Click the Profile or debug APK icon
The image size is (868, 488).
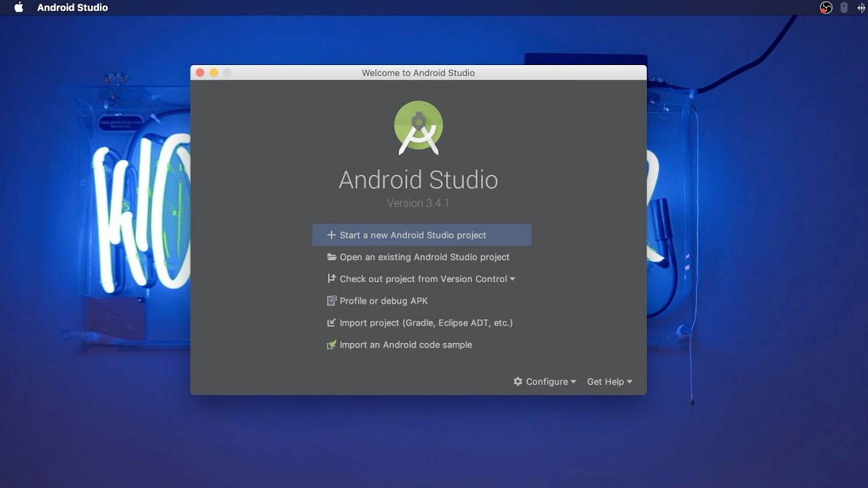[x=332, y=301]
